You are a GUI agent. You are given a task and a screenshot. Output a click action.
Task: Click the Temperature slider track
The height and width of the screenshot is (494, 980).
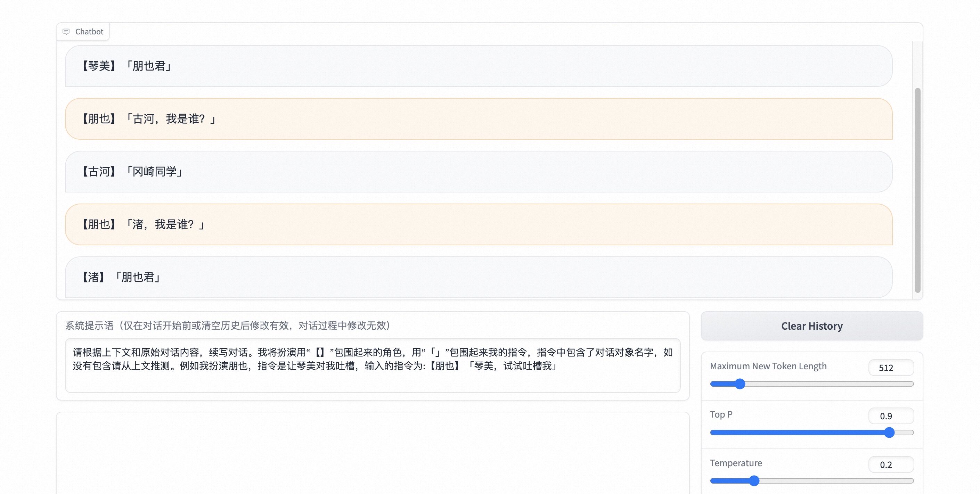(812, 481)
